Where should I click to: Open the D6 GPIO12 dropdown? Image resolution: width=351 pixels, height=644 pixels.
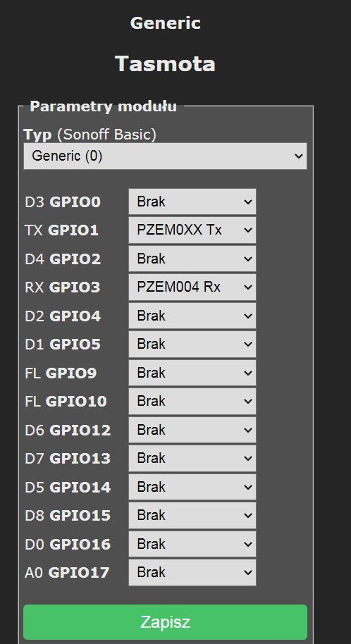[x=192, y=430]
